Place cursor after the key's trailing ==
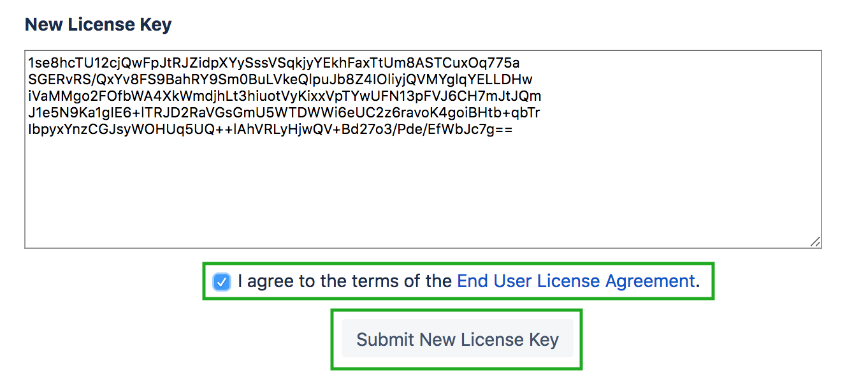868x379 pixels. tap(514, 130)
